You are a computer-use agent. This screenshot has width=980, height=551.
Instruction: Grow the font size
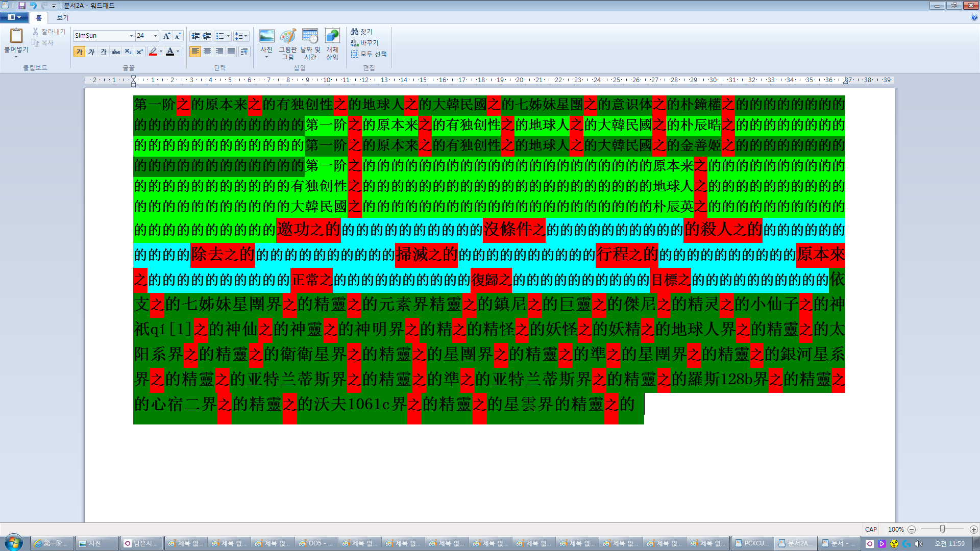[166, 36]
